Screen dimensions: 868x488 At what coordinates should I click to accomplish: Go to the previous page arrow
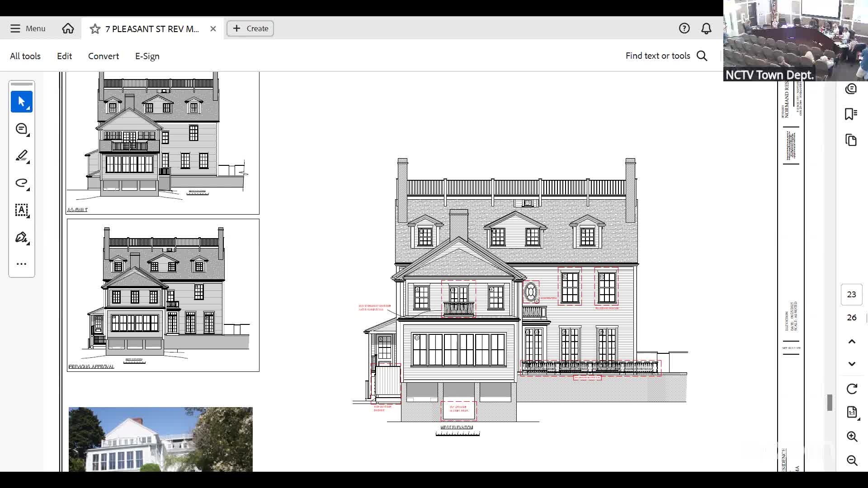point(852,342)
